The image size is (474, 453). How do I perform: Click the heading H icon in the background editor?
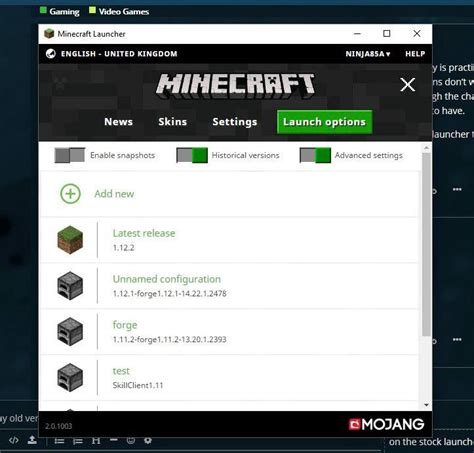click(96, 441)
